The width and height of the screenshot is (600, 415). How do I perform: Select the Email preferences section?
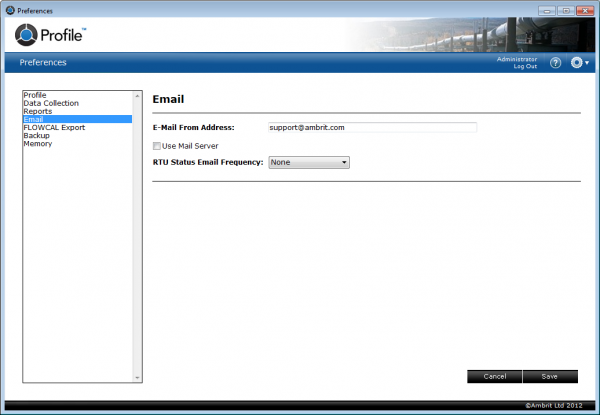tap(77, 119)
